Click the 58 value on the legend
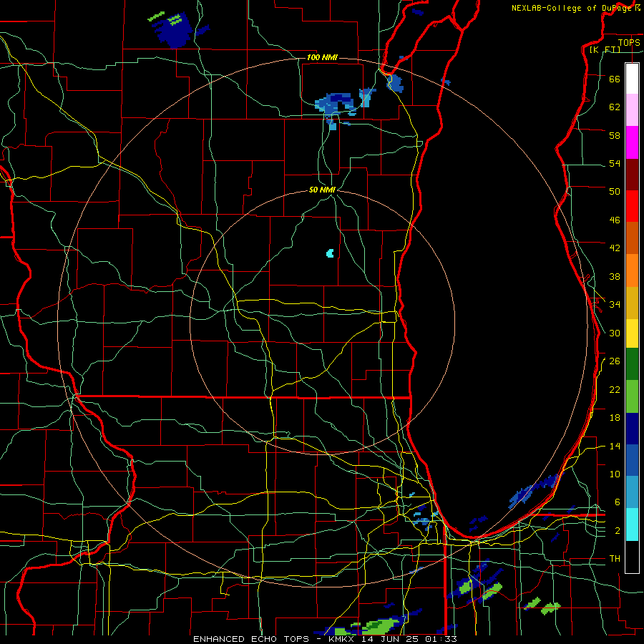 click(615, 135)
